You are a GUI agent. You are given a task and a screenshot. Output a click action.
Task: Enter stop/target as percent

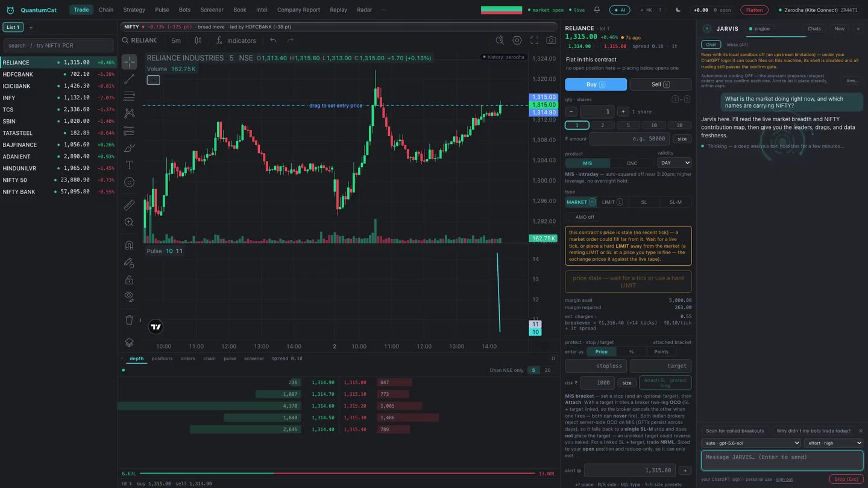[631, 351]
